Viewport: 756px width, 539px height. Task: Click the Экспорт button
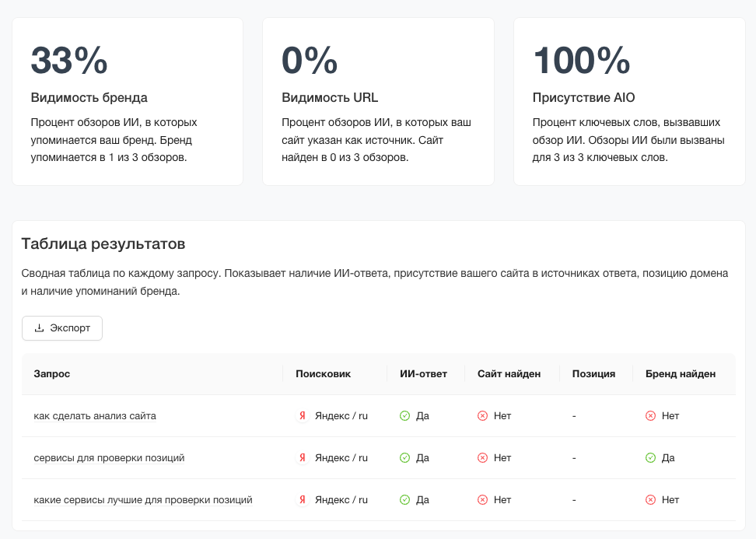(61, 327)
